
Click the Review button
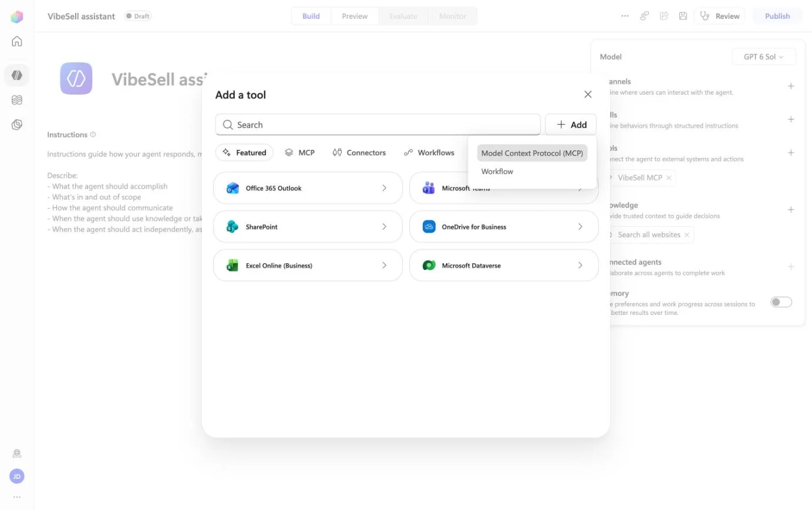coord(720,16)
